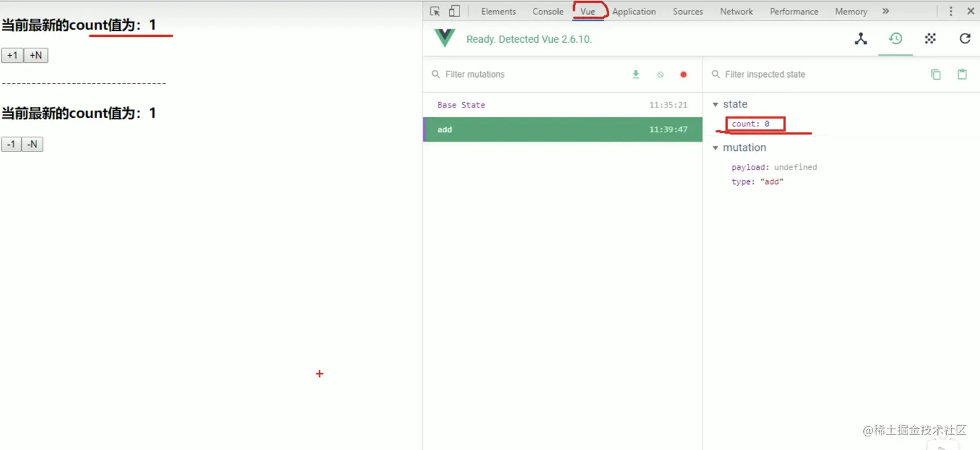The image size is (980, 450).
Task: Click the inspect element cursor icon
Action: tap(435, 11)
